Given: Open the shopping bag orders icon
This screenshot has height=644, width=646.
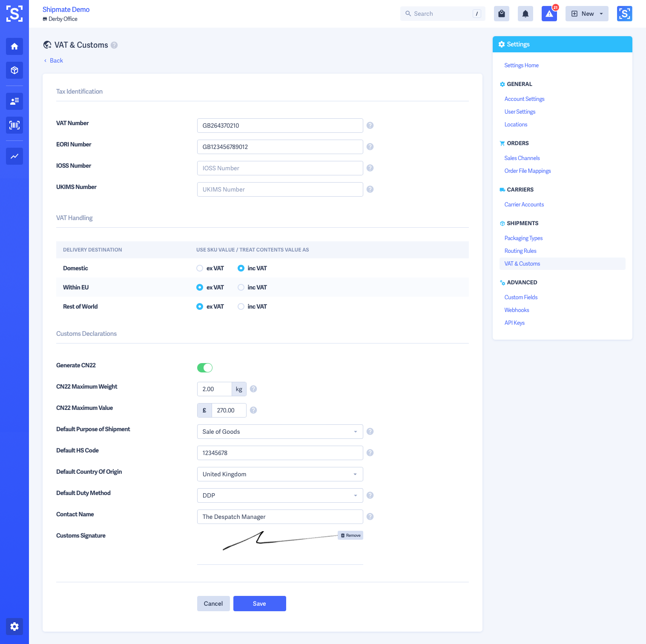Looking at the screenshot, I should tap(502, 14).
